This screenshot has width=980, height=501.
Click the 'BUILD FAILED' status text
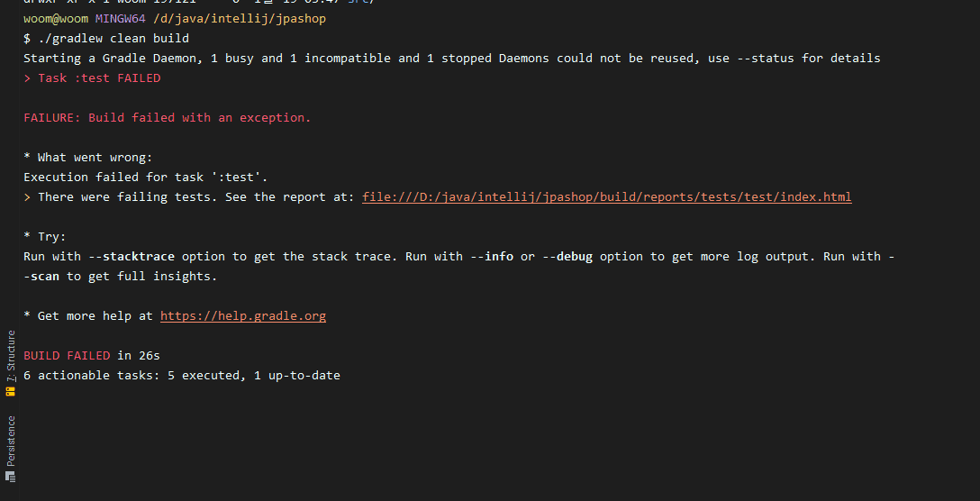coord(67,356)
